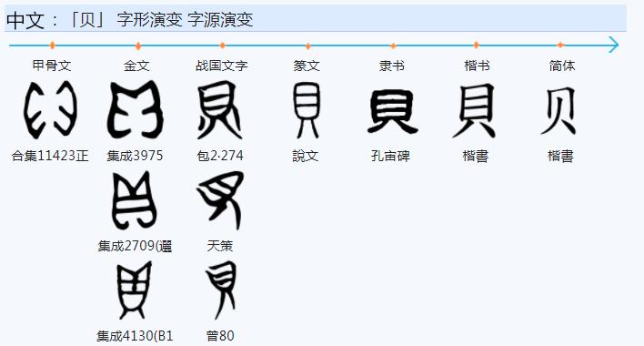Select the 篆文 stage label
This screenshot has height=346, width=644.
[307, 66]
